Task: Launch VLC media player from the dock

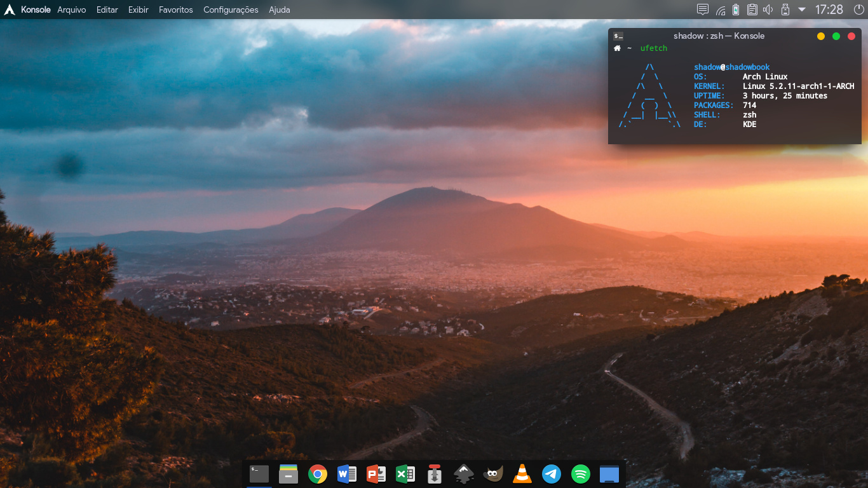Action: tap(522, 474)
